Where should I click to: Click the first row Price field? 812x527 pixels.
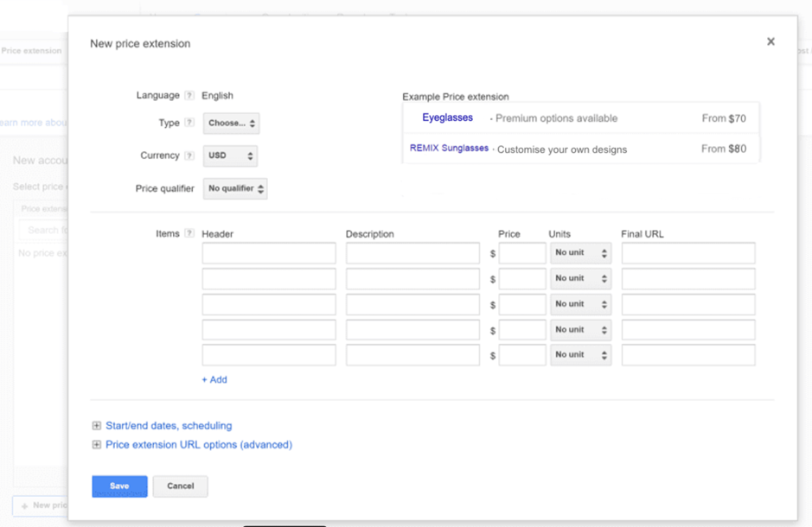click(522, 253)
